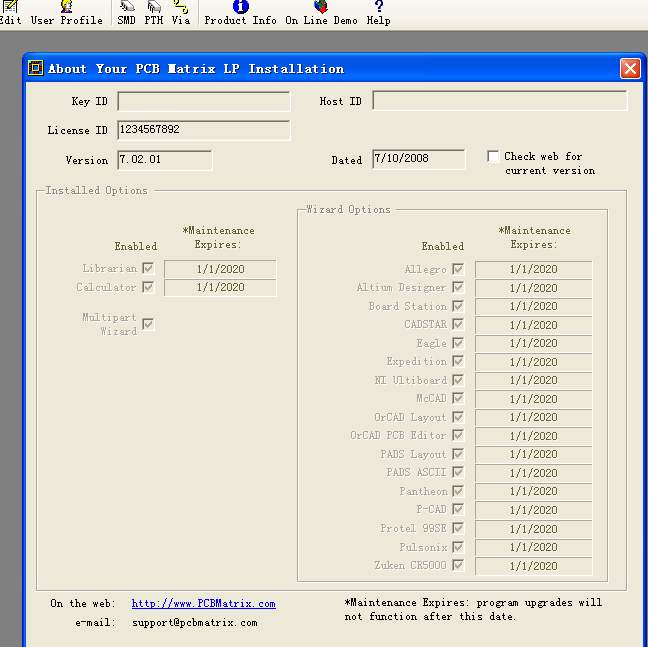This screenshot has width=648, height=647.
Task: Click the Version field 7.02.01
Action: (x=165, y=160)
